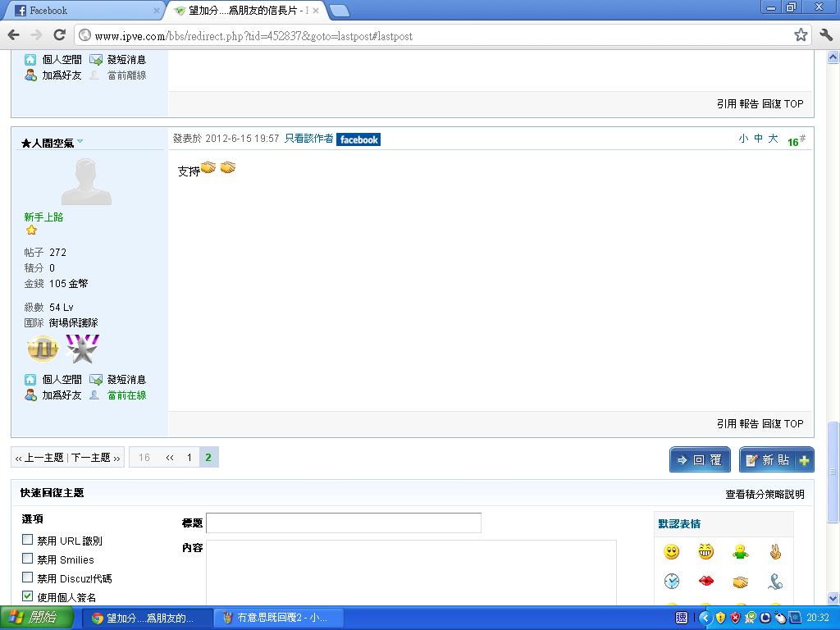The height and width of the screenshot is (630, 840).
Task: Open the Chrome wrench menu
Action: pyautogui.click(x=825, y=35)
